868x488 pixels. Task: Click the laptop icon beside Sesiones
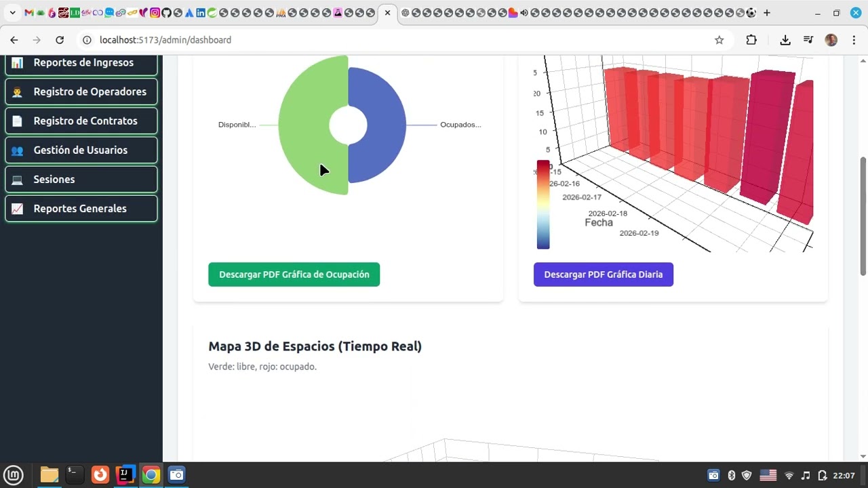[18, 179]
